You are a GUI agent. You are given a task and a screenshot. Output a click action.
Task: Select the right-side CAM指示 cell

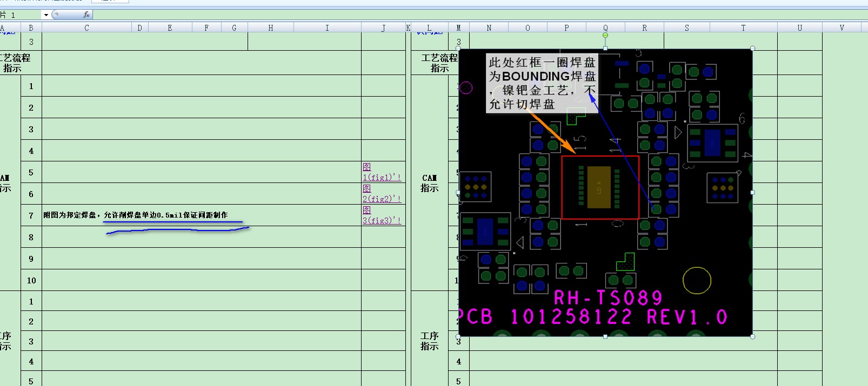(430, 182)
